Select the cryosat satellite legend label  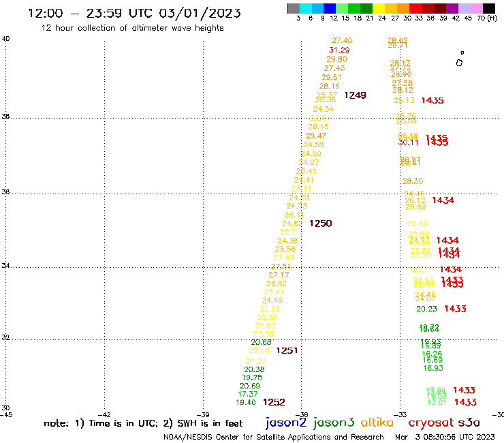coord(430,423)
